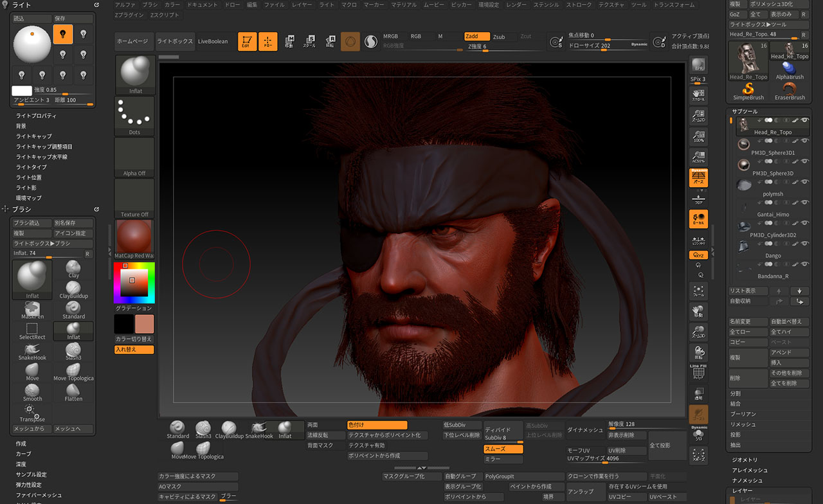Switch to the Move (移動) transform icon
This screenshot has height=504, width=823.
pyautogui.click(x=289, y=41)
